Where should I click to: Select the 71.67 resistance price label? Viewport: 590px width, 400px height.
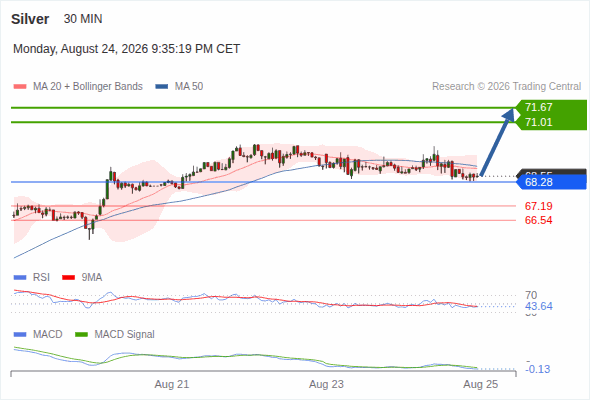(x=538, y=108)
